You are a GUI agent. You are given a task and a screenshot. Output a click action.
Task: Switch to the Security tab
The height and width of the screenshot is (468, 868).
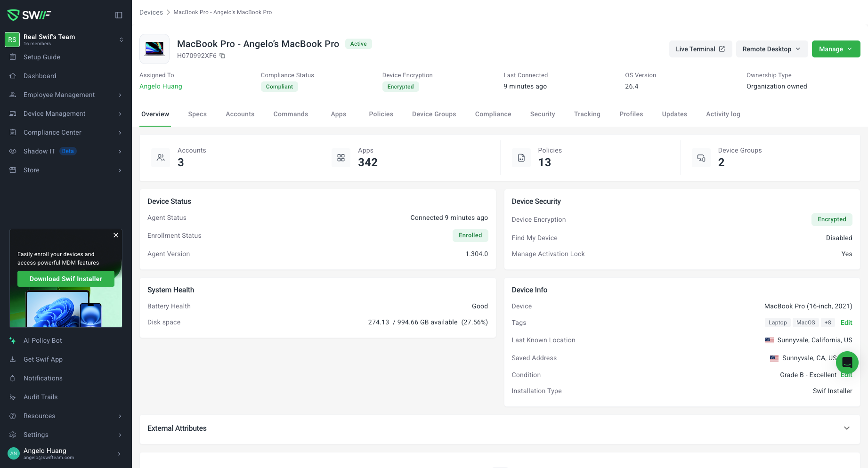pos(542,114)
